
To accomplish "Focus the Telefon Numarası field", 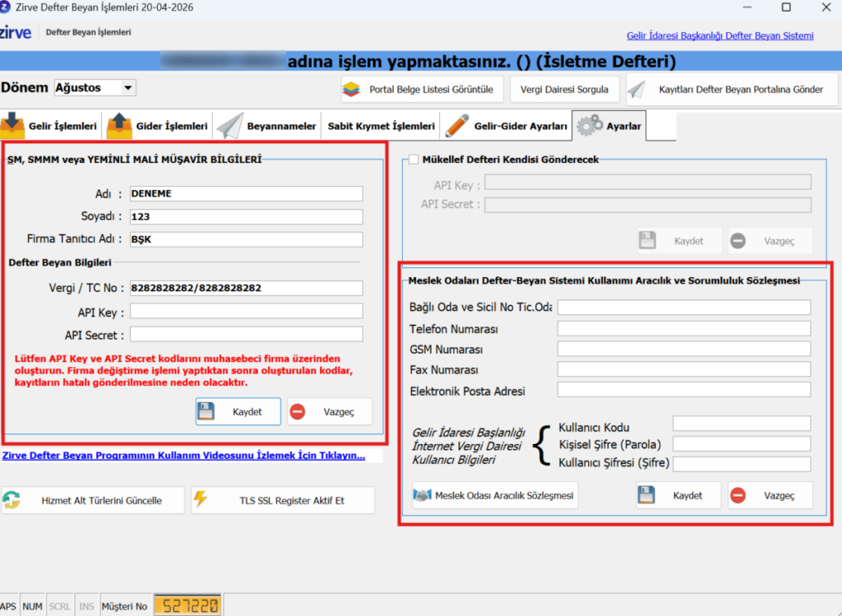I will 683,329.
